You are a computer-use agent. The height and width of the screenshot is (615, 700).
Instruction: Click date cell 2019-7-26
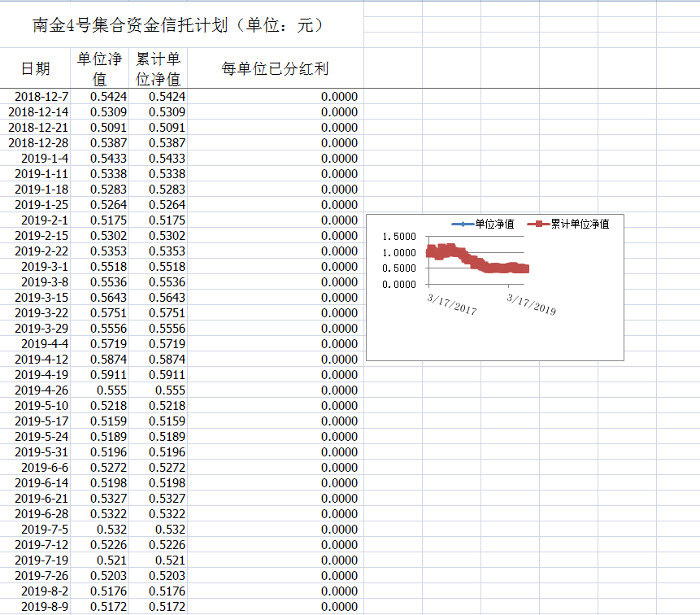(35, 576)
